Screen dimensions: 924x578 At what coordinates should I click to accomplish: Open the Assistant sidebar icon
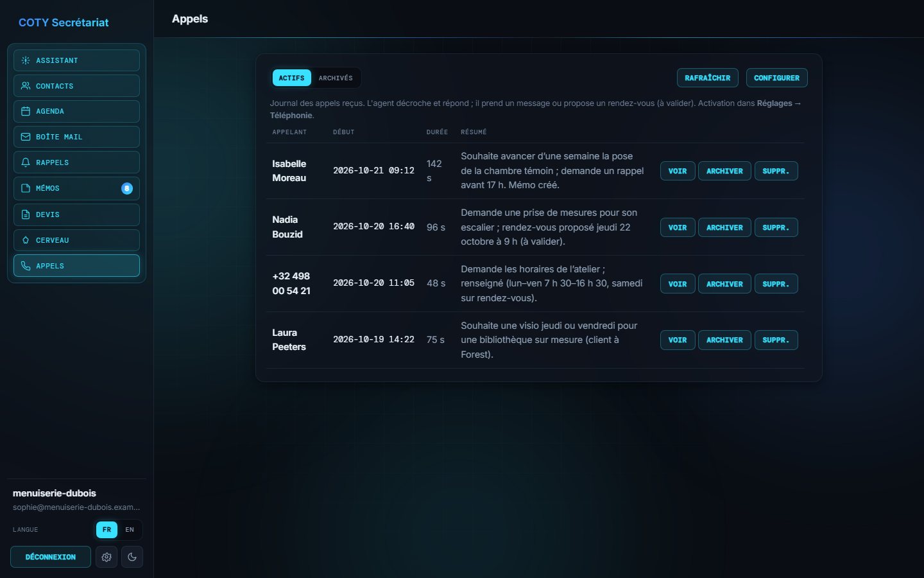pyautogui.click(x=26, y=60)
